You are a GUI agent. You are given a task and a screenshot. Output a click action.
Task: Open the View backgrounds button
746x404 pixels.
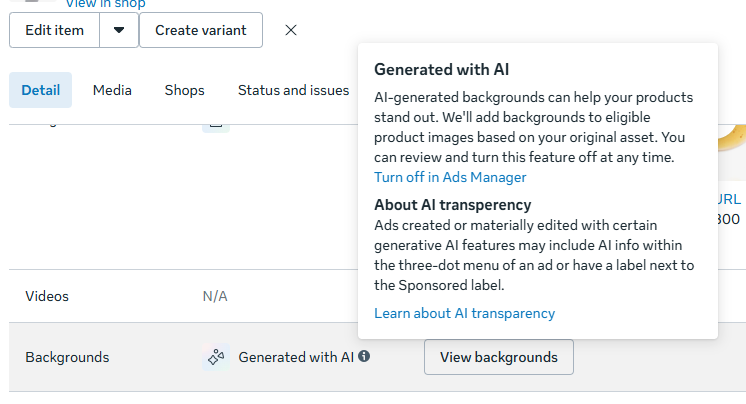pos(498,357)
